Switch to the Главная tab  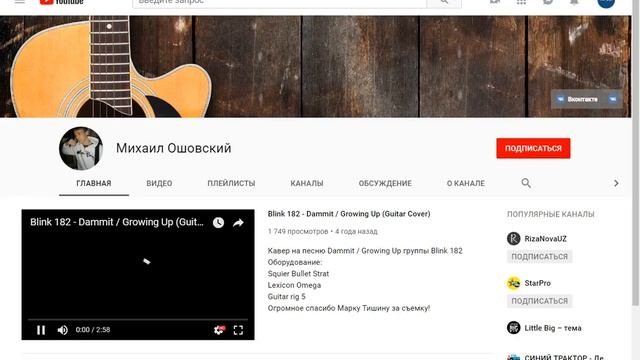pyautogui.click(x=94, y=183)
